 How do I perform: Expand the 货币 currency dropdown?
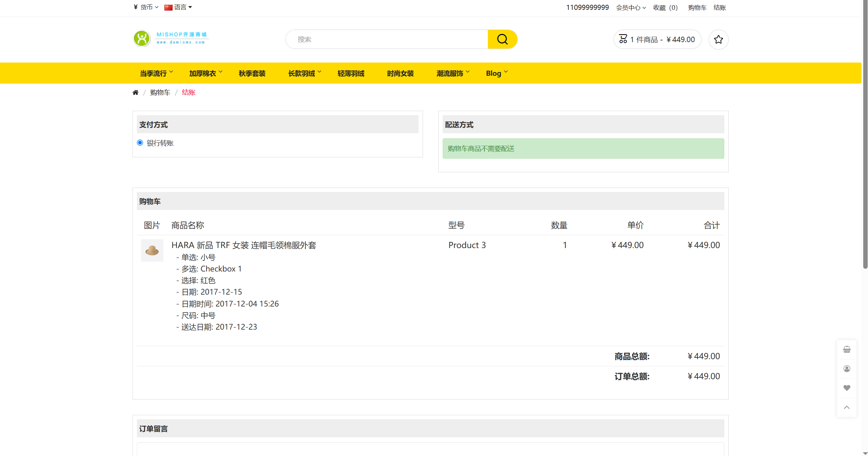[x=145, y=7]
